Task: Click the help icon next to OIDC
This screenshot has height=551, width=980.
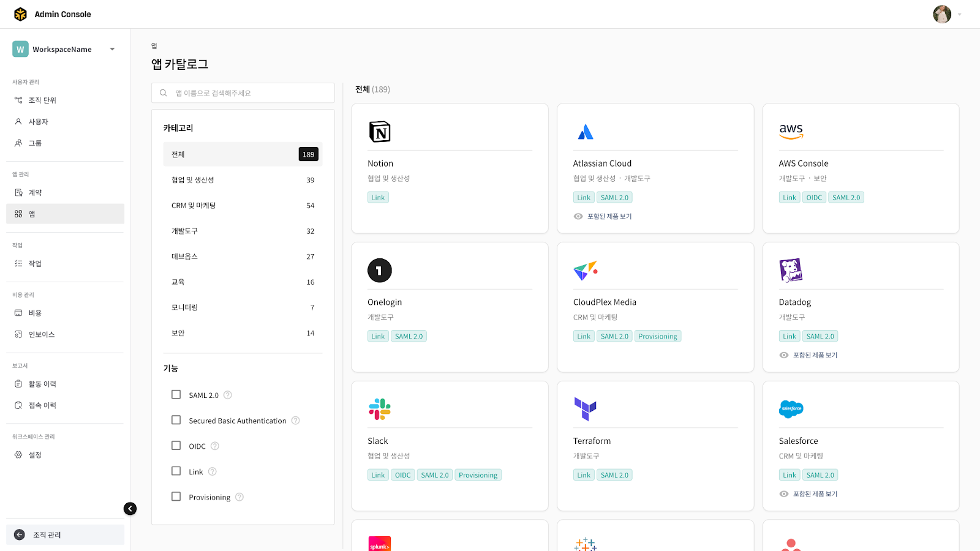Action: 215,446
